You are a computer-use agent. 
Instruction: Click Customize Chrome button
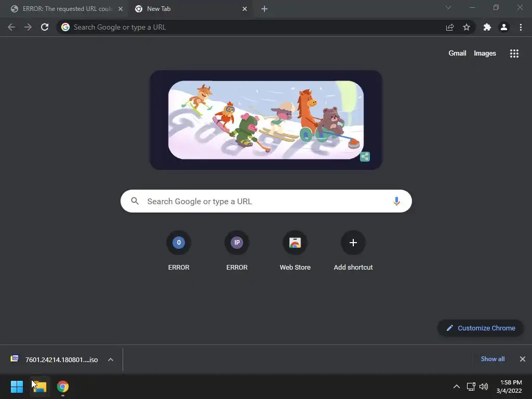point(481,328)
